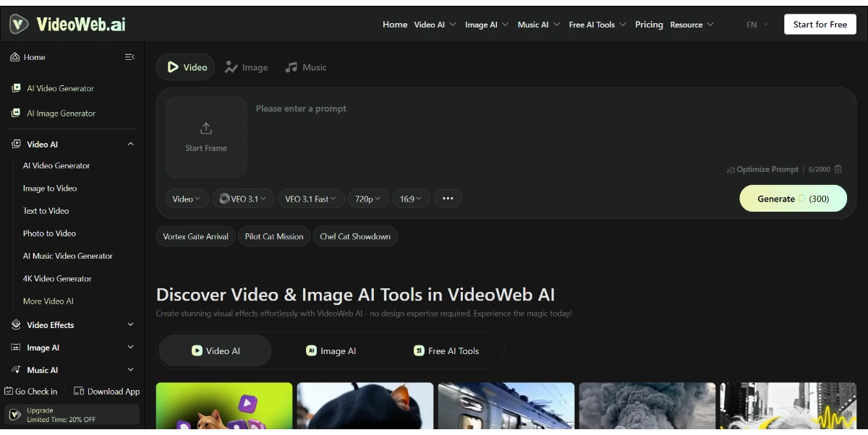Open the VEO 3.1 Fast variant dropdown
Image resolution: width=868 pixels, height=435 pixels.
click(311, 199)
